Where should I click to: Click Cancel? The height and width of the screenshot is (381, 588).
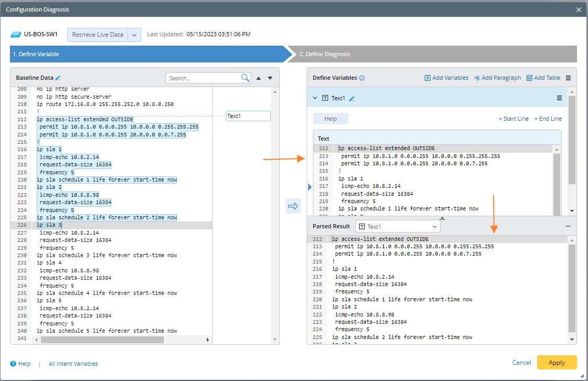pyautogui.click(x=521, y=363)
